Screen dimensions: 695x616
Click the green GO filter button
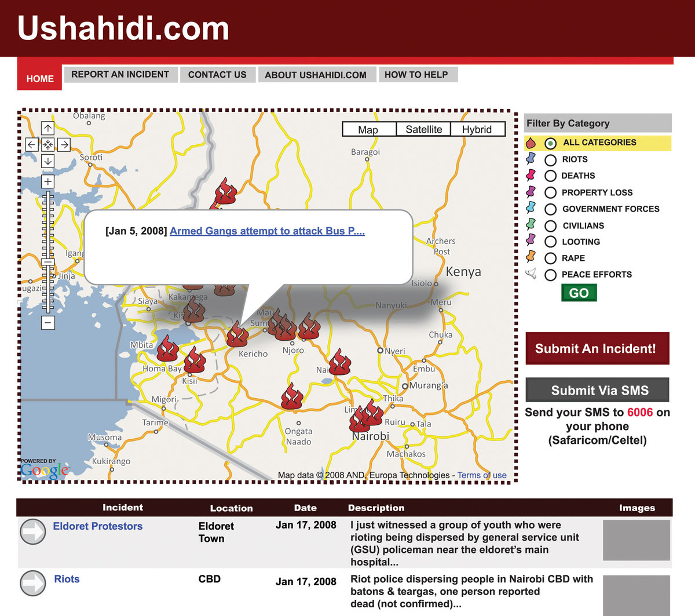579,293
